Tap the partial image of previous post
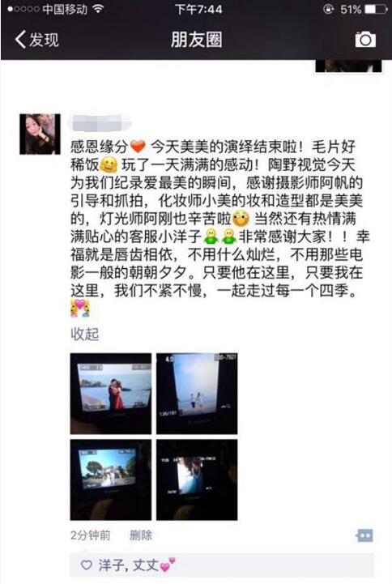Screen dimensions: 392x584 click(x=348, y=66)
